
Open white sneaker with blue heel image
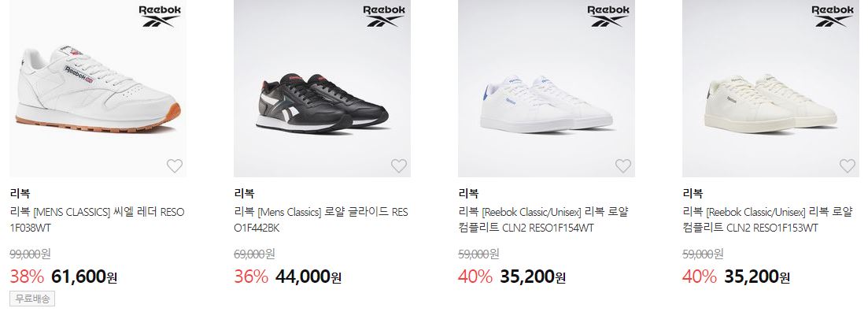546,89
